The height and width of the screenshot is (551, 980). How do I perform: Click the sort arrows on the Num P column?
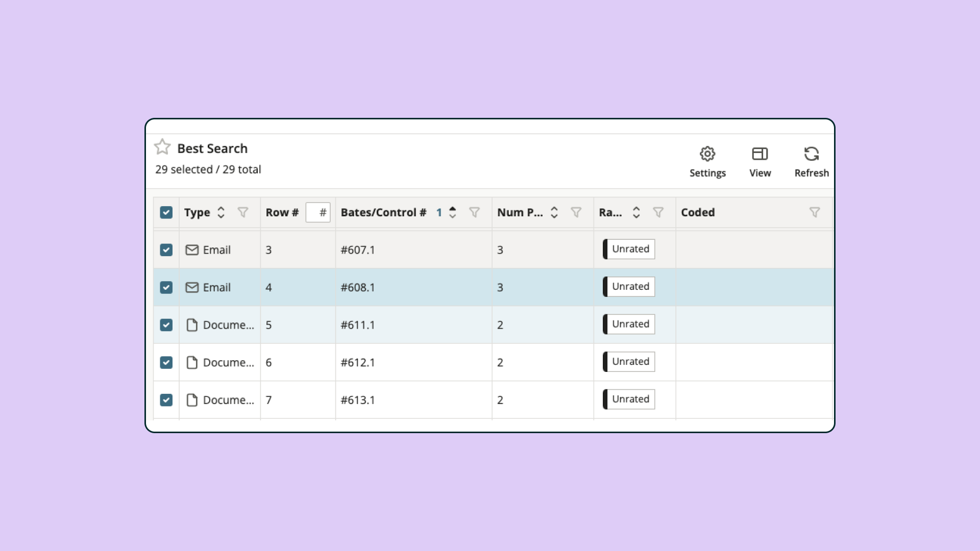coord(554,212)
